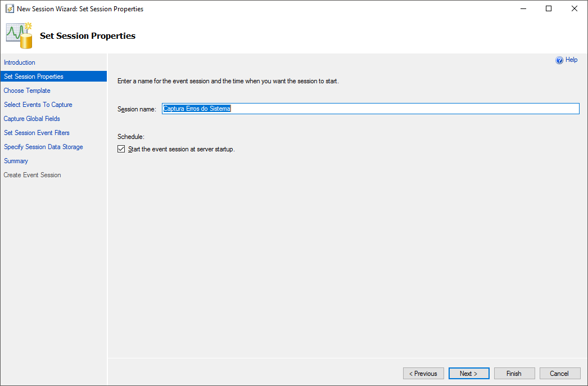
Task: Minimize the wizard window
Action: 523,9
